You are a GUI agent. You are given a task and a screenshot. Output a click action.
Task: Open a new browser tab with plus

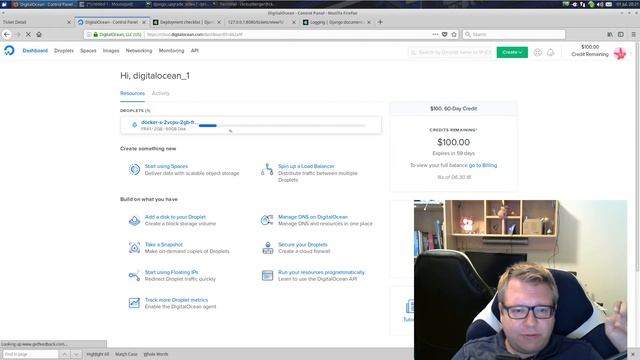pyautogui.click(x=380, y=22)
